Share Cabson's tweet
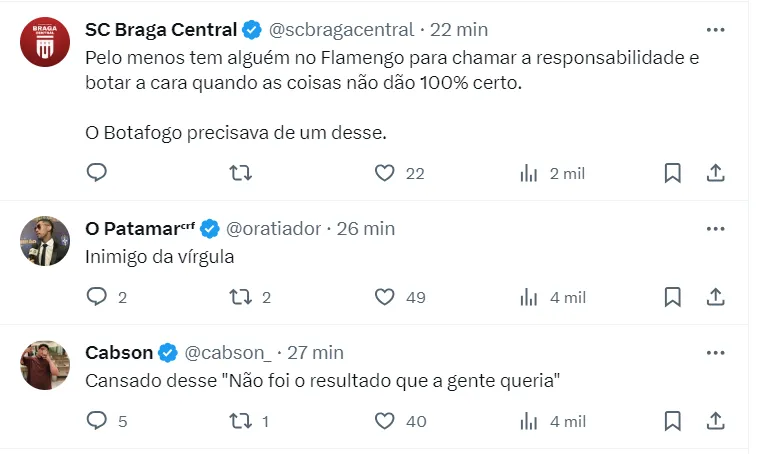The height and width of the screenshot is (454, 757). (x=716, y=421)
